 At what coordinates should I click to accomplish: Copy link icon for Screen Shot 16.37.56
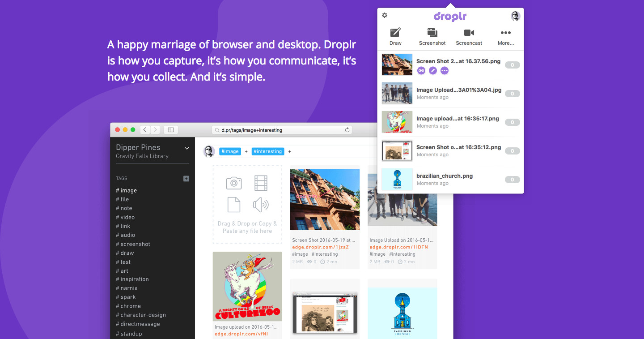(x=421, y=70)
